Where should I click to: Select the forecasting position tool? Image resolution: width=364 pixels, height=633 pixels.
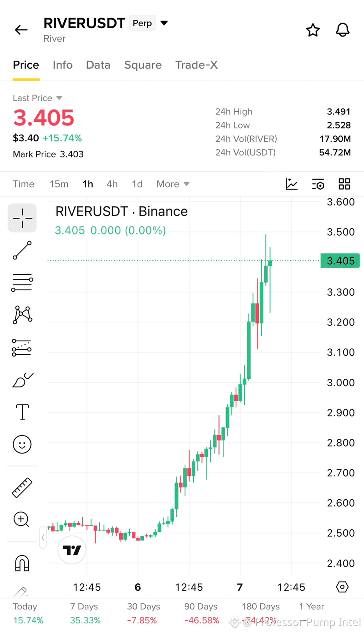22,348
